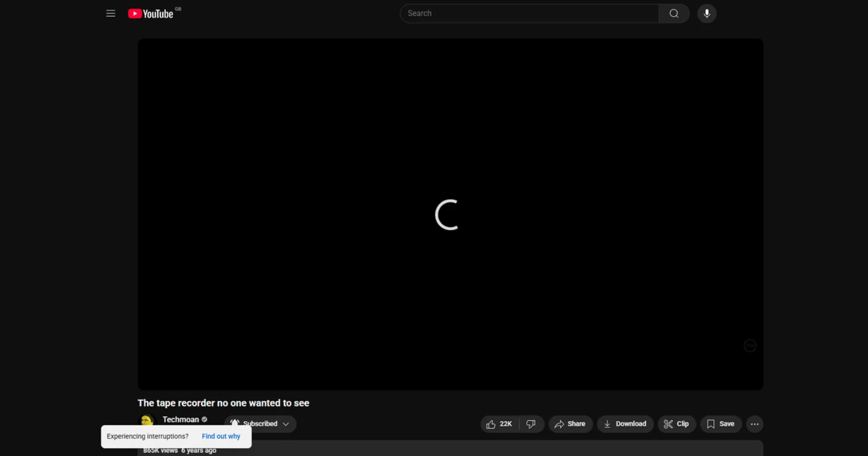Open the three-dot more actions menu

(x=755, y=424)
